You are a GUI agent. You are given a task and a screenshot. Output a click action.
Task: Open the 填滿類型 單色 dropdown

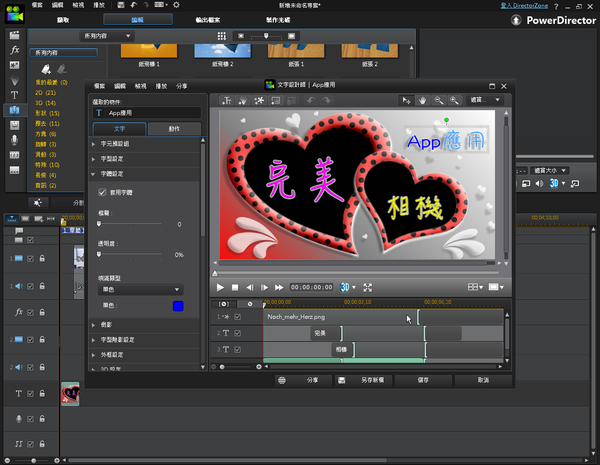click(140, 289)
